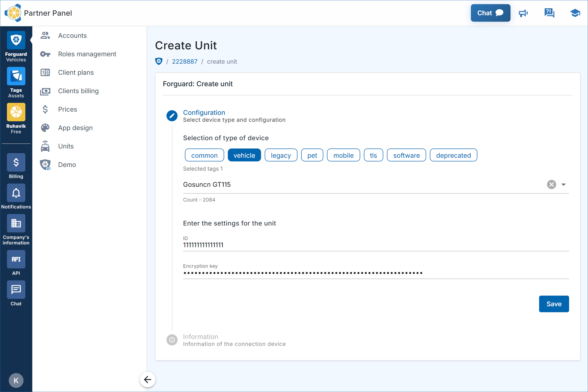Click the graduation cap learning icon

click(x=575, y=13)
